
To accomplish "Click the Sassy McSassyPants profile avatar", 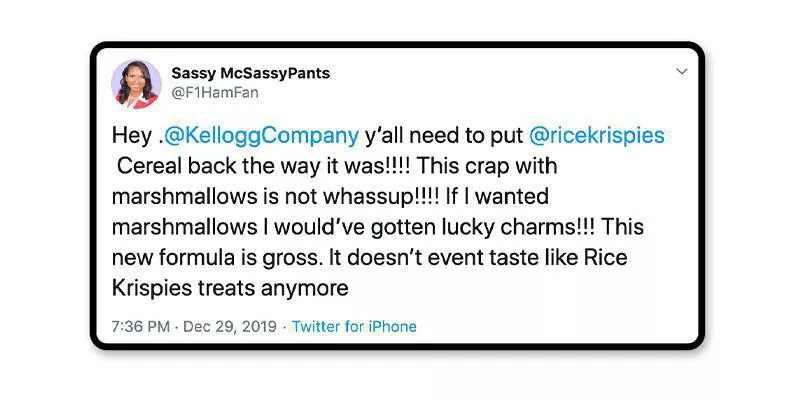I will point(136,83).
